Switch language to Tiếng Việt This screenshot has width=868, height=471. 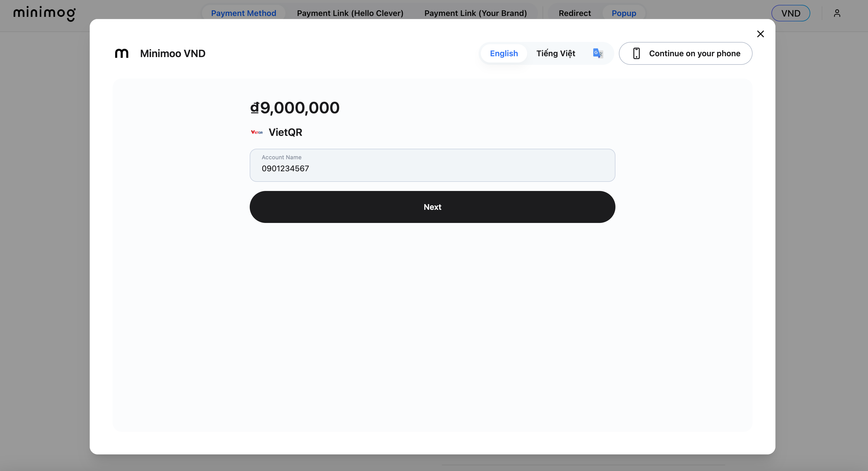pos(556,54)
